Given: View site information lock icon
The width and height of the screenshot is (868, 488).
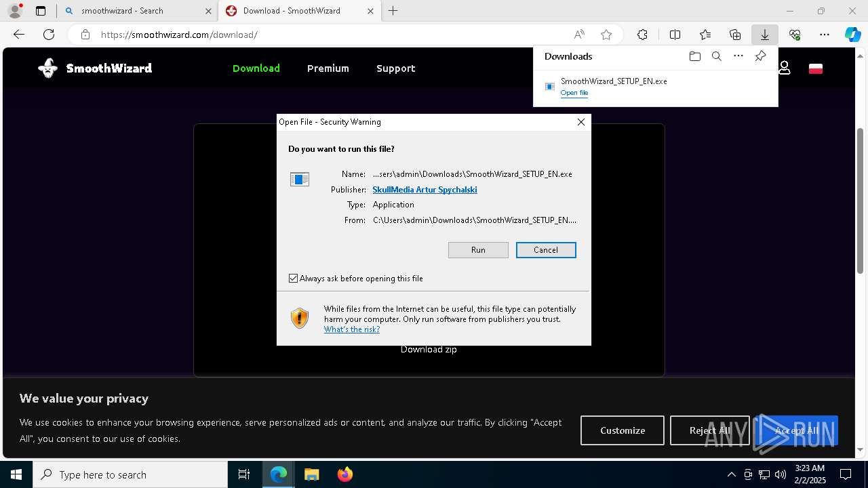Looking at the screenshot, I should coord(85,35).
